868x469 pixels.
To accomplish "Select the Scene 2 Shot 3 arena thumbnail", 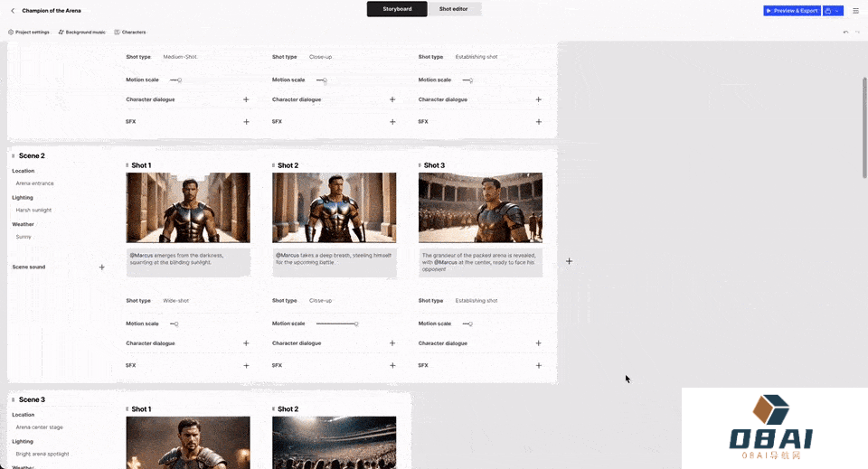I will point(480,208).
